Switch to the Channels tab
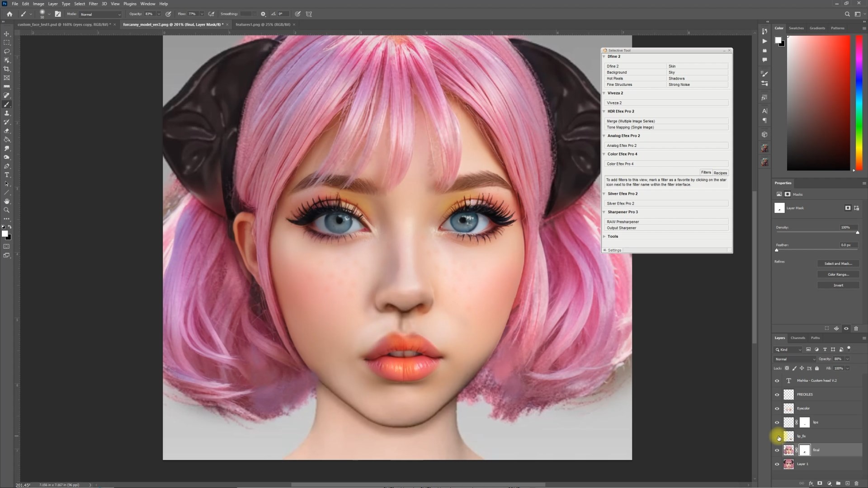This screenshot has height=488, width=868. [x=797, y=338]
